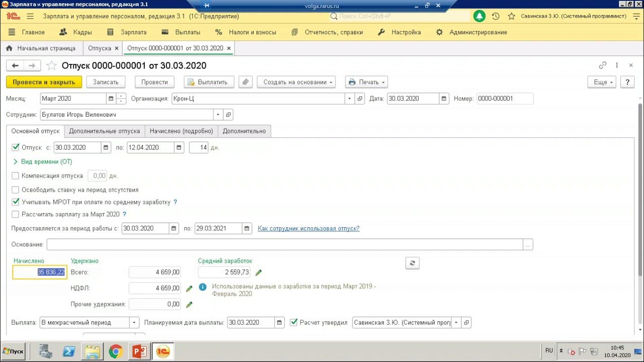Click the blue info icon about earnings data
The width and height of the screenshot is (644, 362).
coord(203,287)
